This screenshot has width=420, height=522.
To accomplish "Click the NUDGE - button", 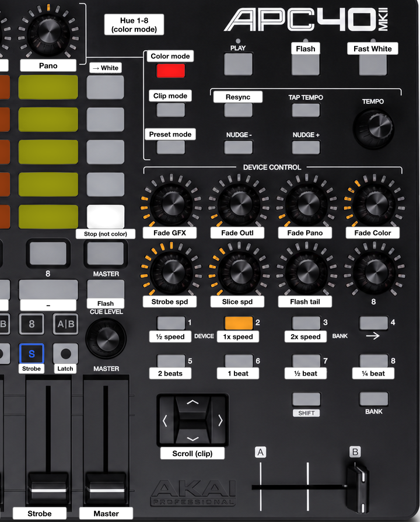I will pyautogui.click(x=238, y=147).
